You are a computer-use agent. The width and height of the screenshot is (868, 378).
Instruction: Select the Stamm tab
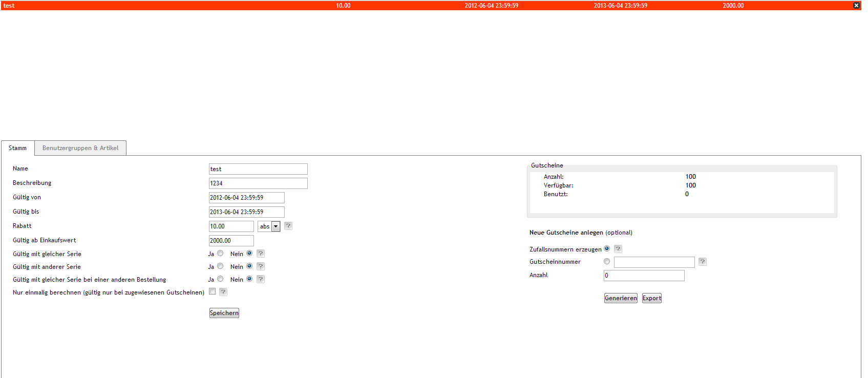click(17, 148)
